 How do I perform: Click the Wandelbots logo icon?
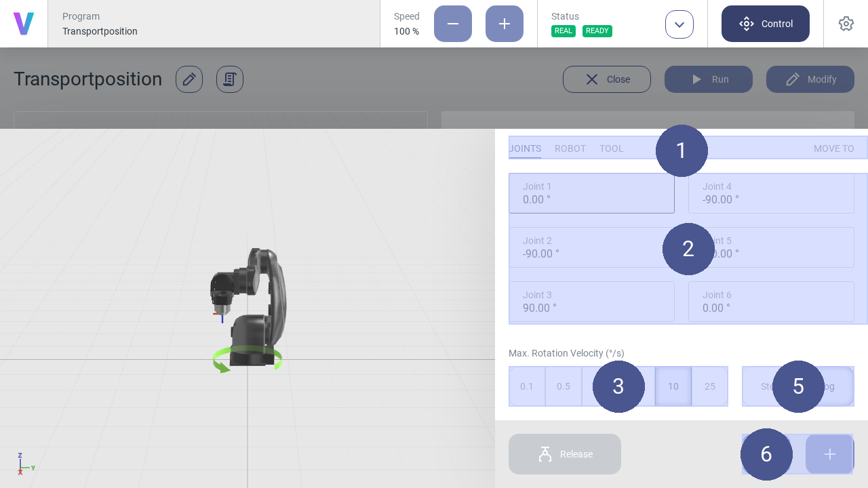click(24, 24)
